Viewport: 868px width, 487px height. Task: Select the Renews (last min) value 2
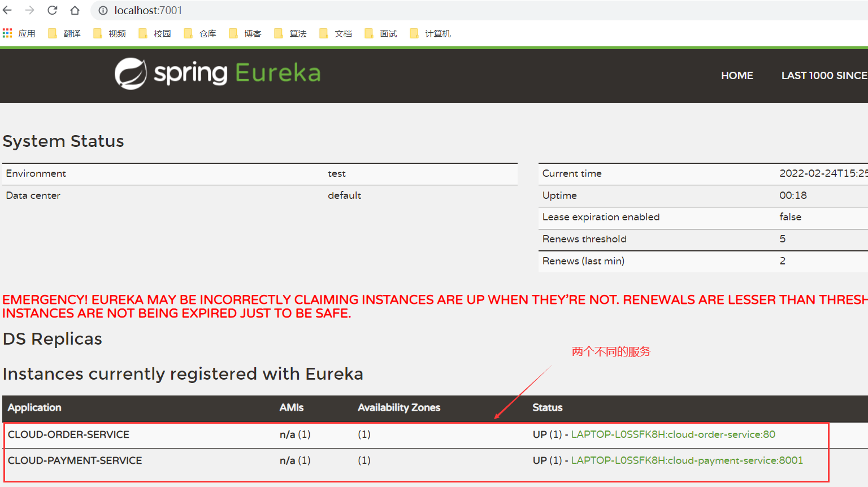[783, 261]
